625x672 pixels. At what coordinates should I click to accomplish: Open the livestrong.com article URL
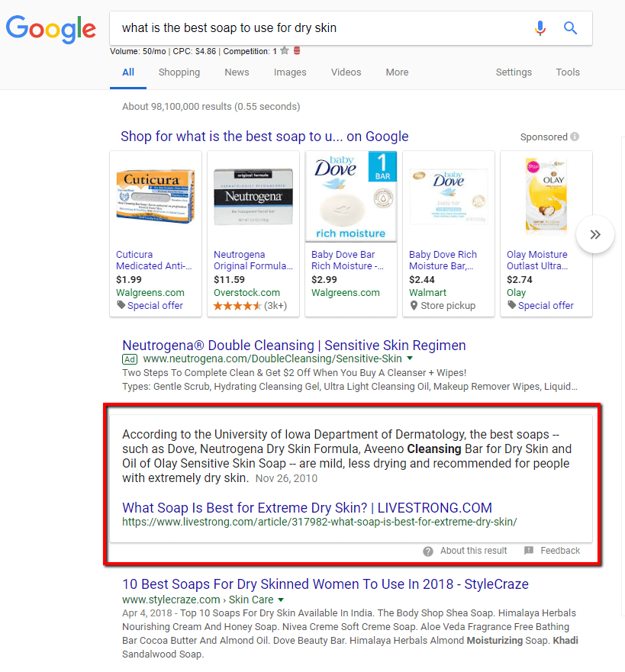click(x=319, y=522)
